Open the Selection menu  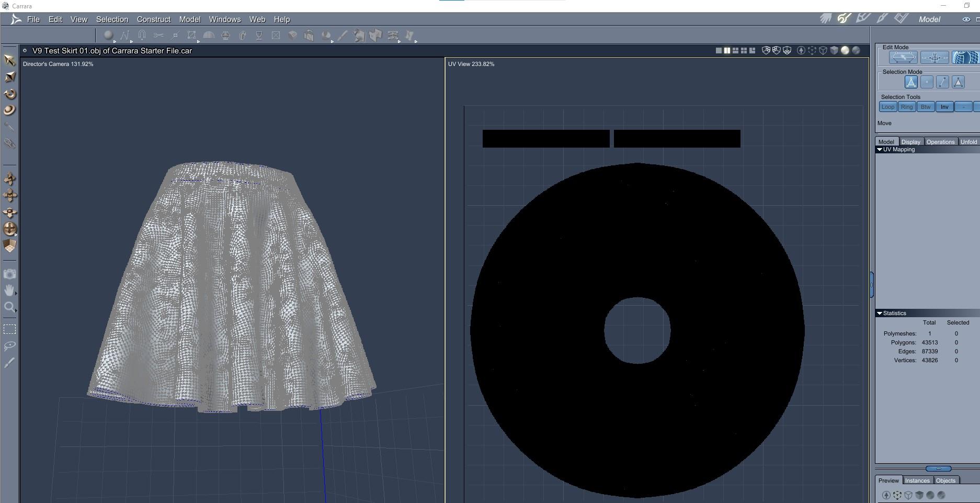(x=112, y=19)
